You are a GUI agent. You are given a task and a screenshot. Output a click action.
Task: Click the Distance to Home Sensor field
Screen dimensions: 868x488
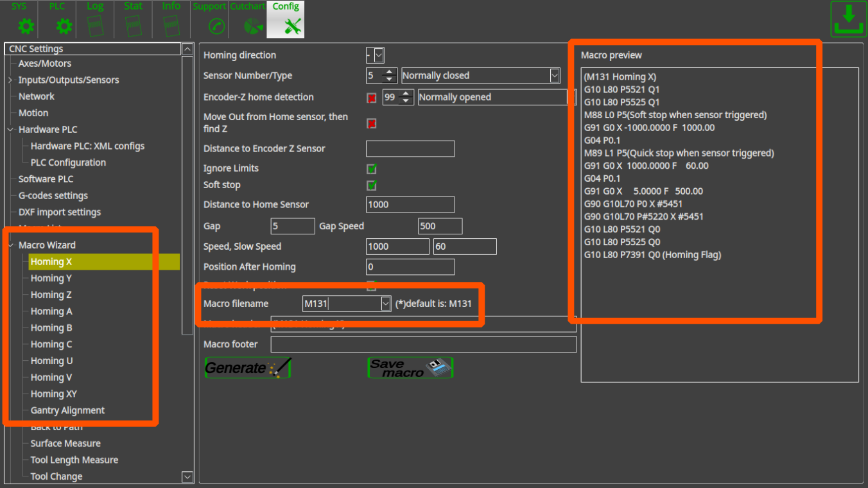point(410,205)
